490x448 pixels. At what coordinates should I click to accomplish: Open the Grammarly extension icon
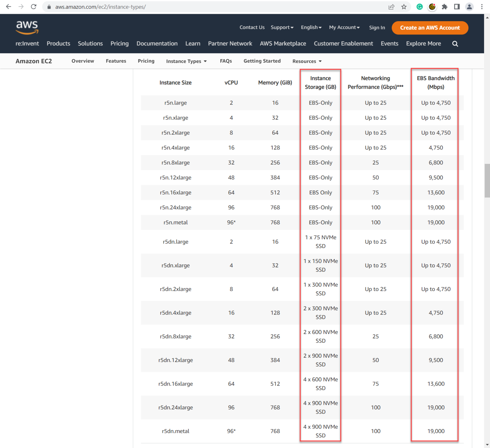[420, 7]
